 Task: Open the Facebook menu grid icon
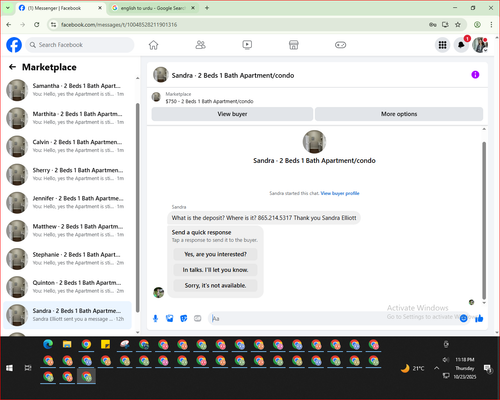click(x=442, y=45)
